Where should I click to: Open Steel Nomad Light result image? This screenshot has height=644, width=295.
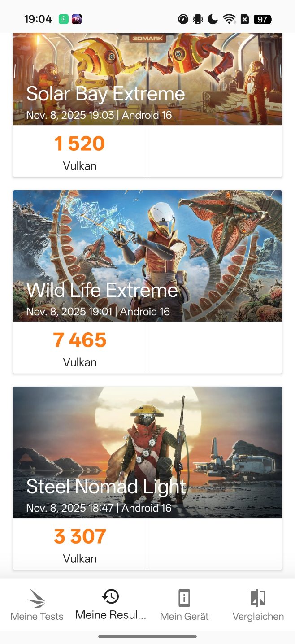(x=147, y=452)
